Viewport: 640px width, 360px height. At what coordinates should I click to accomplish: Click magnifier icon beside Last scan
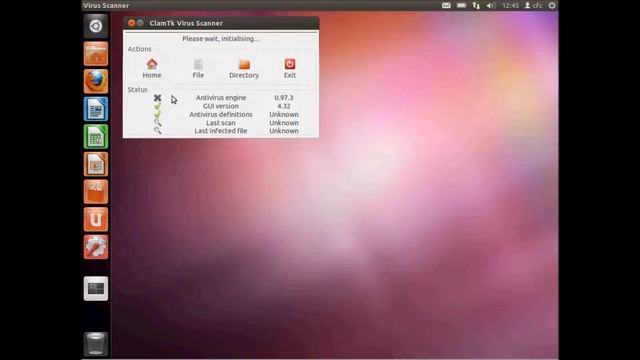[x=158, y=122]
